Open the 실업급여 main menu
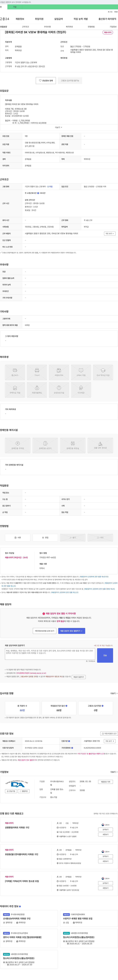This screenshot has height=980, width=118. pos(59,19)
